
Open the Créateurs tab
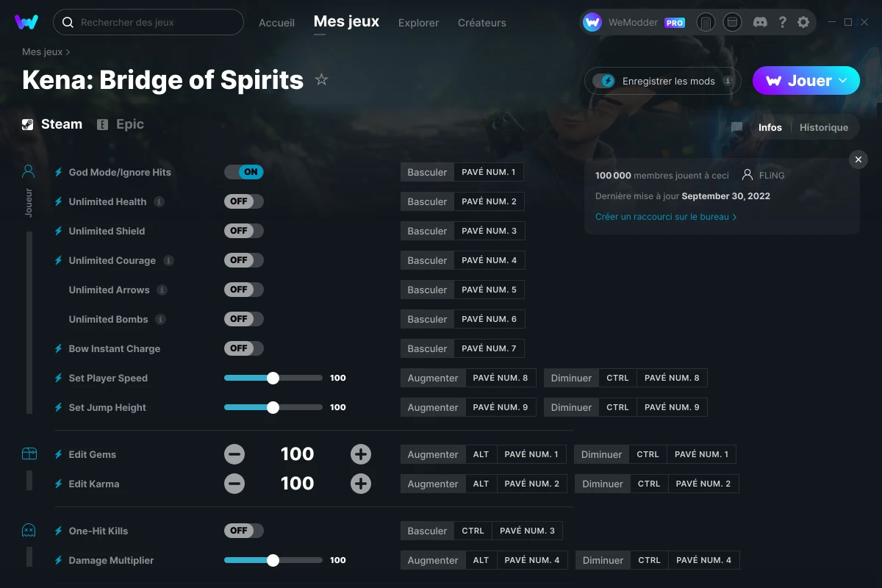481,23
